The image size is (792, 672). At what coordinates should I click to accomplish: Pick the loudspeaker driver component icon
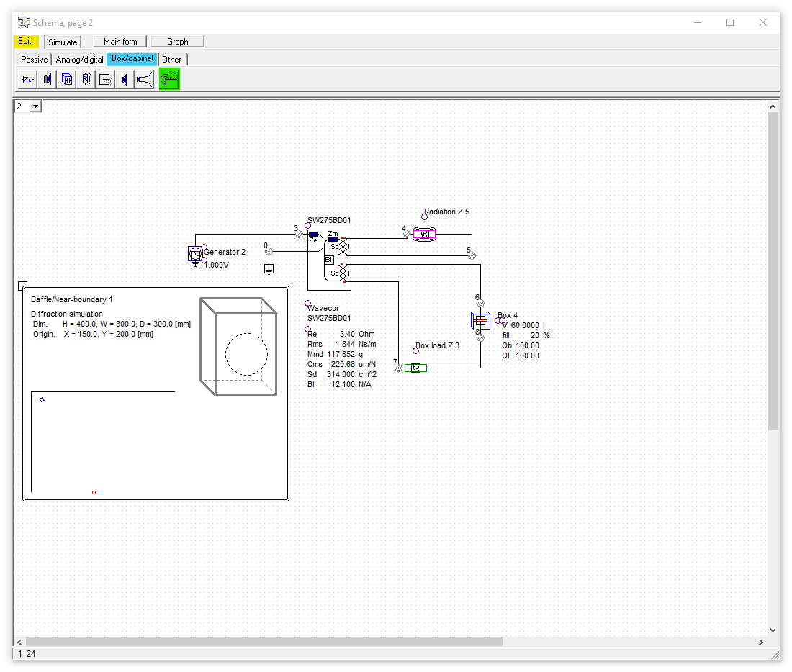(47, 79)
